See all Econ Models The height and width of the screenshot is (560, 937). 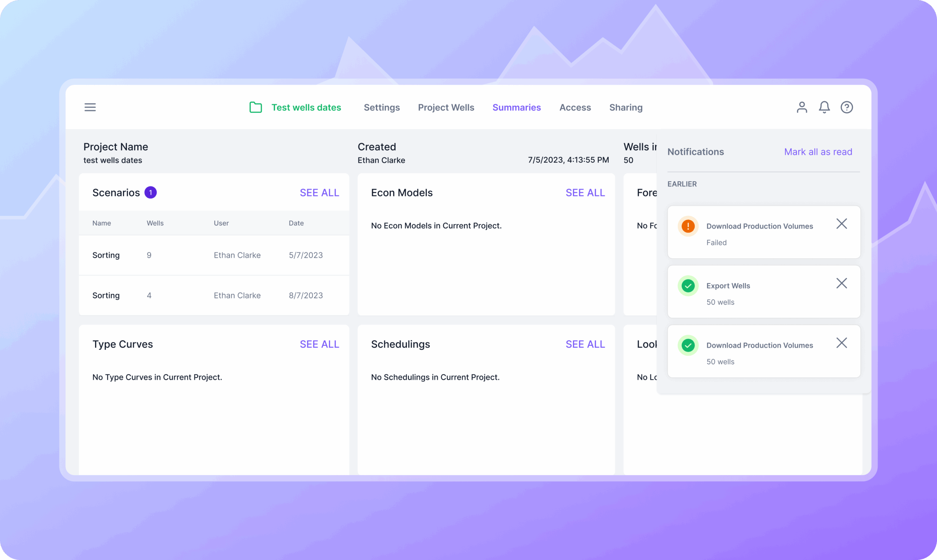pos(585,193)
